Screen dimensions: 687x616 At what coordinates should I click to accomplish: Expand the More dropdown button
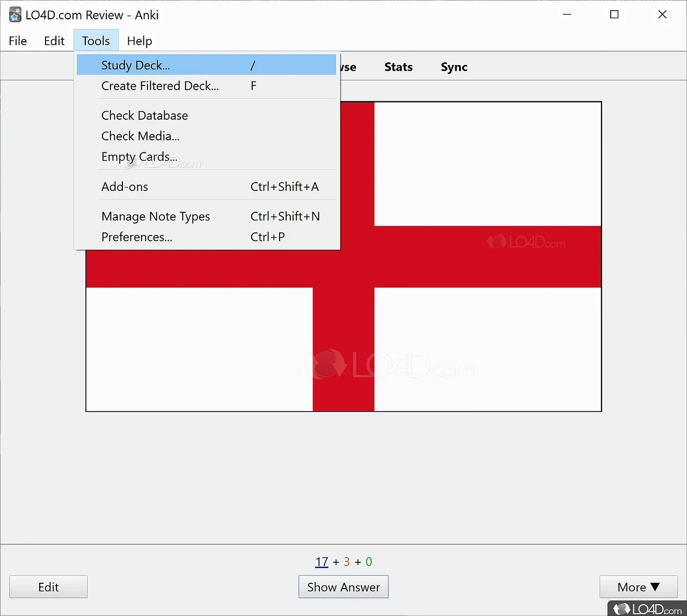tap(639, 587)
